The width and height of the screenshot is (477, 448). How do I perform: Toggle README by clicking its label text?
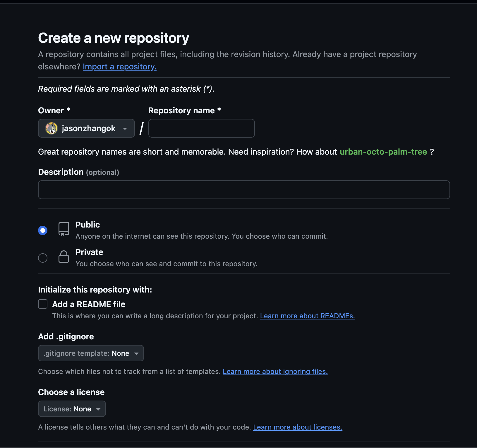[89, 304]
